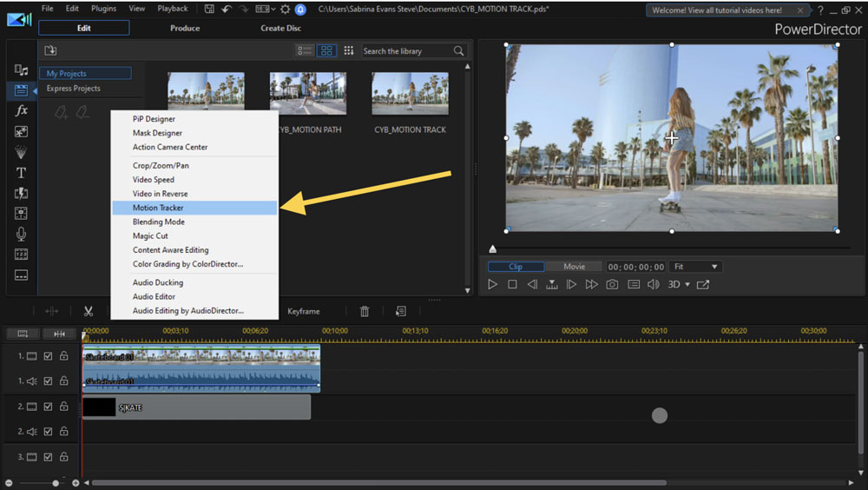Disable video track 1 checkbox

coord(49,356)
